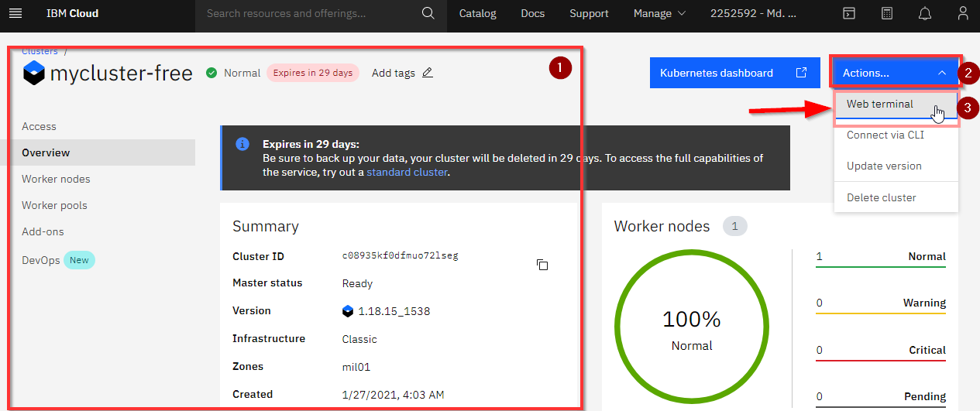Click the Worker nodes count badge
Viewport: 980px width, 411px height.
tap(734, 226)
